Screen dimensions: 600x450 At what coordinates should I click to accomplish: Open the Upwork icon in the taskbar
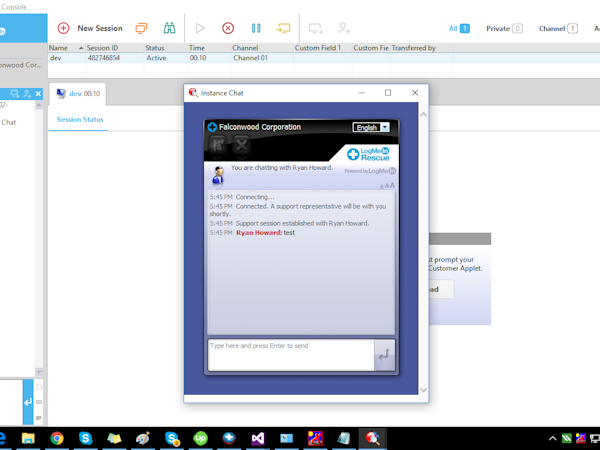[x=201, y=438]
